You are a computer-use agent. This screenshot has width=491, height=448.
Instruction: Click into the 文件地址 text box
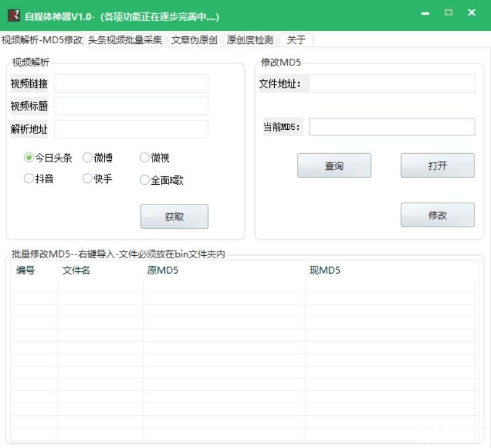click(x=392, y=83)
